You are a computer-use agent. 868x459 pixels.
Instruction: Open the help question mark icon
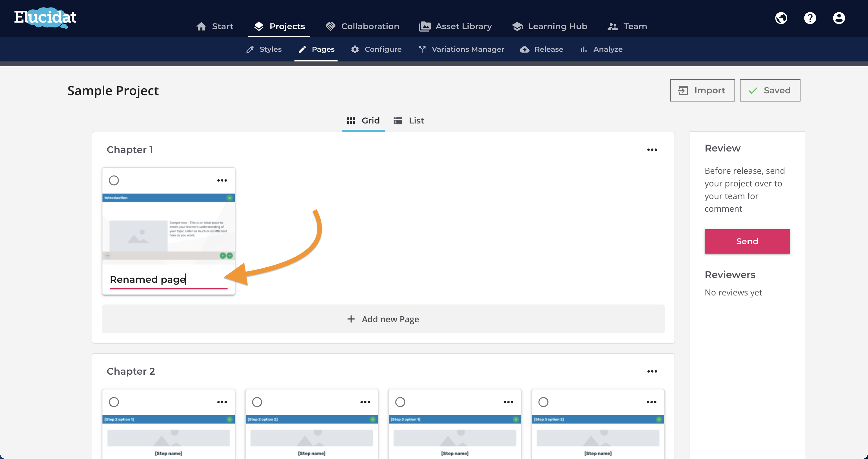coord(810,18)
